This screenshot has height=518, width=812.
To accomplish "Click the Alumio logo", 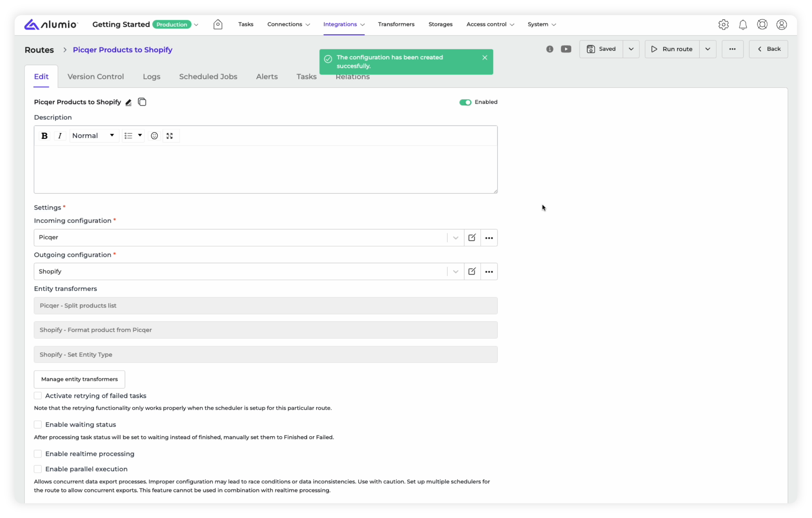I will point(51,24).
